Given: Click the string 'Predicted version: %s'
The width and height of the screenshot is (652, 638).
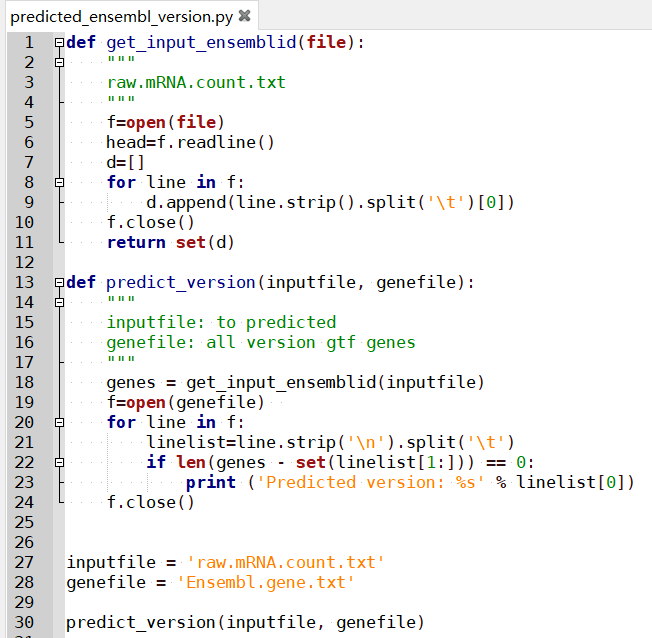Looking at the screenshot, I should click(x=371, y=482).
